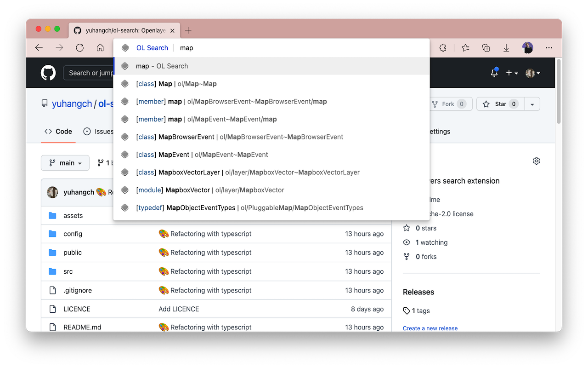
Task: Reload the page with the refresh icon
Action: 80,48
